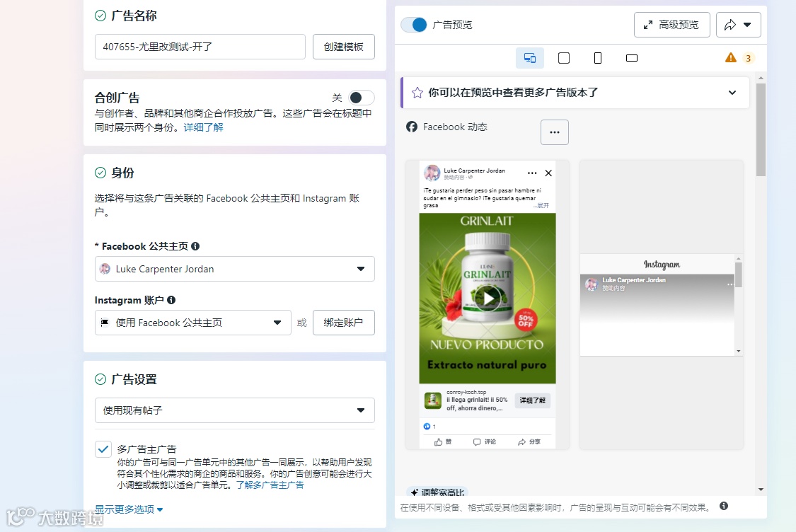The height and width of the screenshot is (532, 796).
Task: Expand the 你可以在预览中查看更多广告版本了 banner chevron
Action: point(732,93)
